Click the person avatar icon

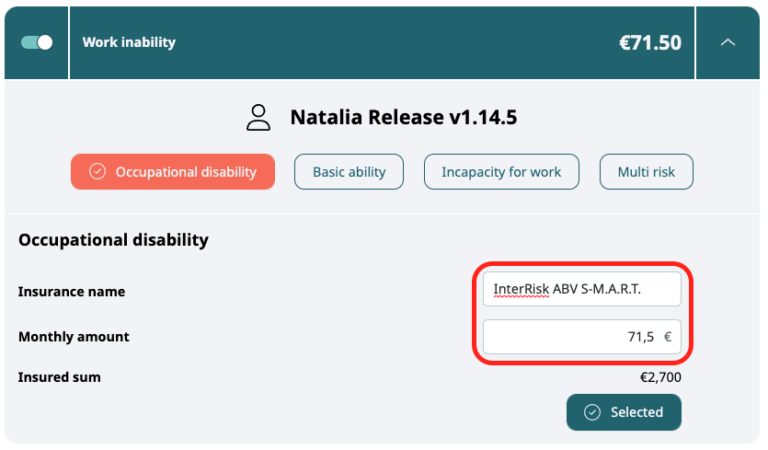(259, 118)
